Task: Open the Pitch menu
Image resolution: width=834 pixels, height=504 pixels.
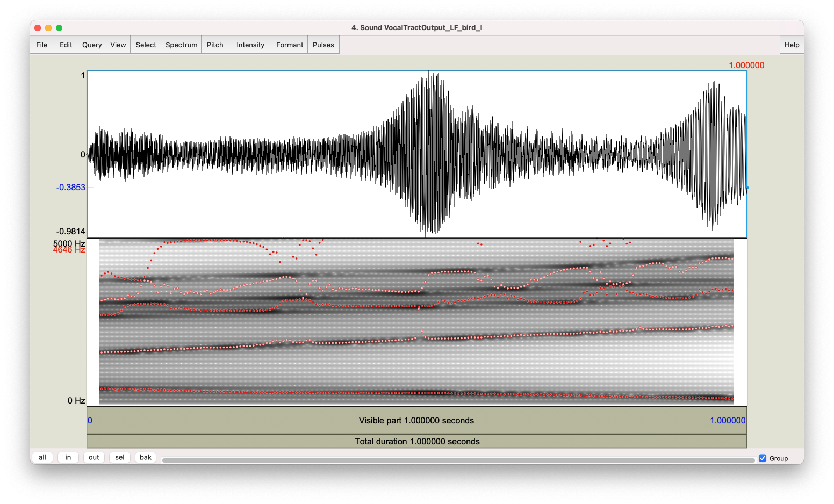Action: coord(215,45)
